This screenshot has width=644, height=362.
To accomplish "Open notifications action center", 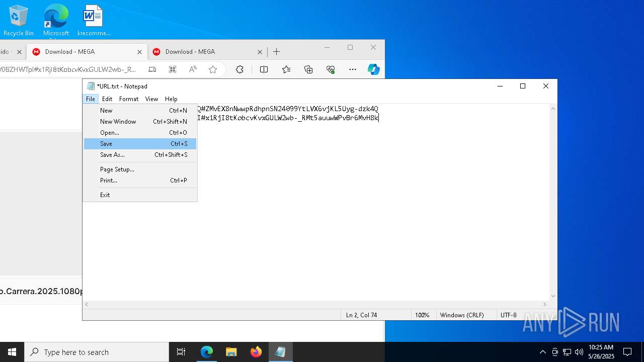I will coord(627,352).
